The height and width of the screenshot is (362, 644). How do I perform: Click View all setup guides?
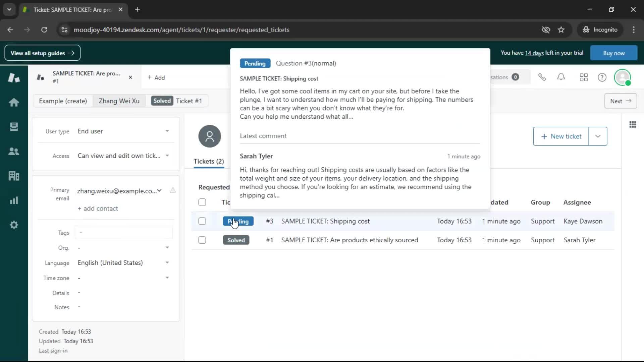click(x=42, y=53)
